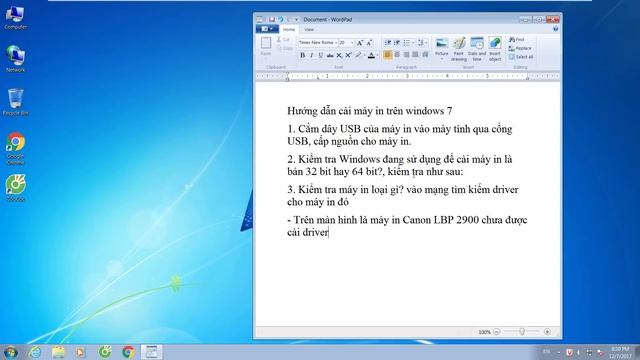
Task: Click Select all in Editing group
Action: [521, 57]
